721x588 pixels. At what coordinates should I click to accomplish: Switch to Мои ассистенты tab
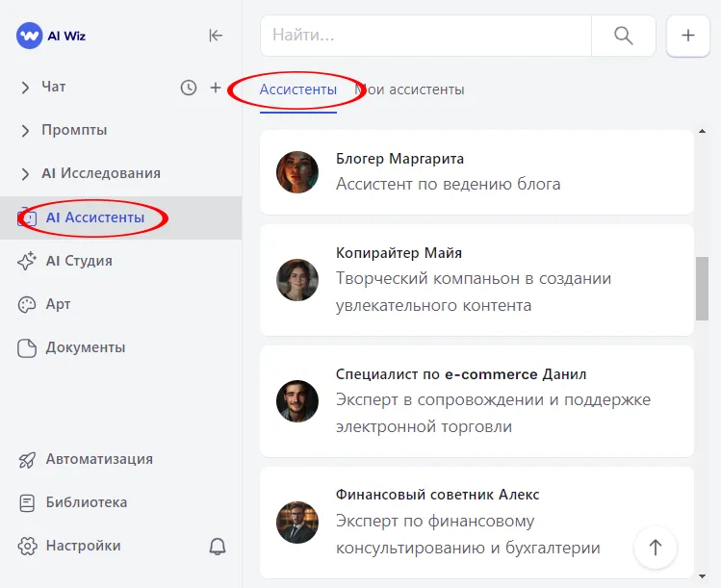pos(409,89)
